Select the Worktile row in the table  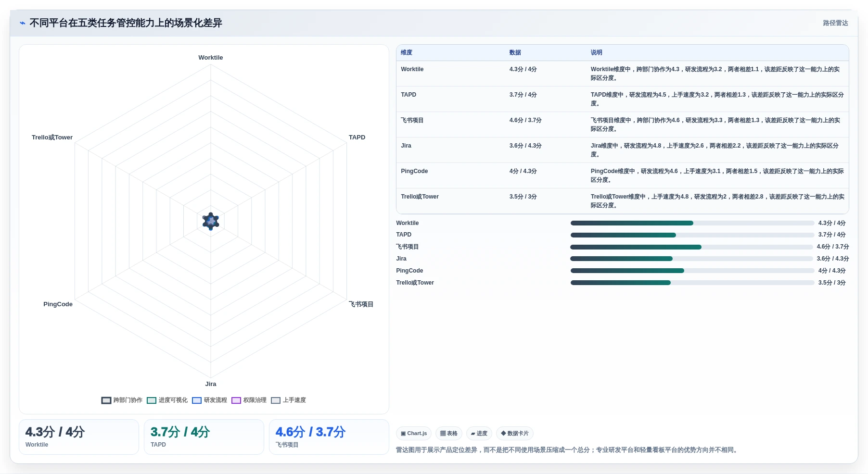(x=622, y=74)
